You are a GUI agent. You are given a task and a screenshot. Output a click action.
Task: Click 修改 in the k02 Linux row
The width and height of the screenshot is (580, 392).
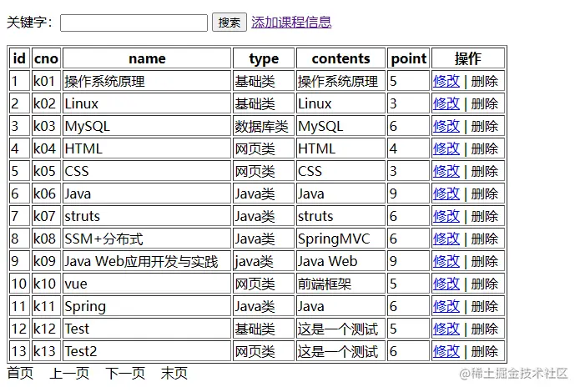coord(446,103)
